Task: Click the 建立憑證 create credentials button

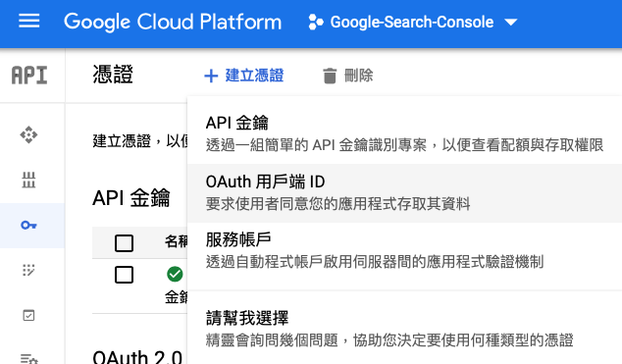Action: click(x=244, y=76)
